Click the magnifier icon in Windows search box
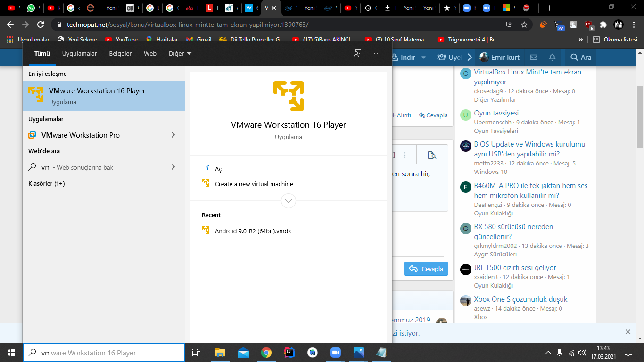 tap(33, 353)
